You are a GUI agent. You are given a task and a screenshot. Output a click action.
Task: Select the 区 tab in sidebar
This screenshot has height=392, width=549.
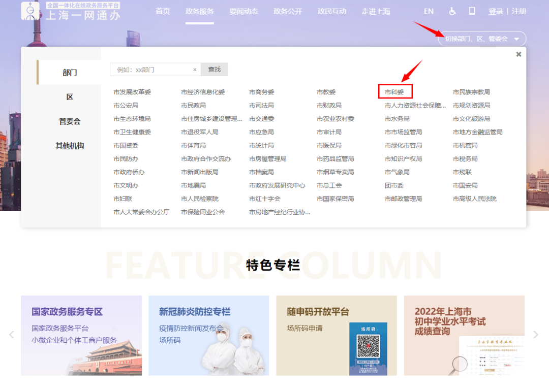coord(70,97)
